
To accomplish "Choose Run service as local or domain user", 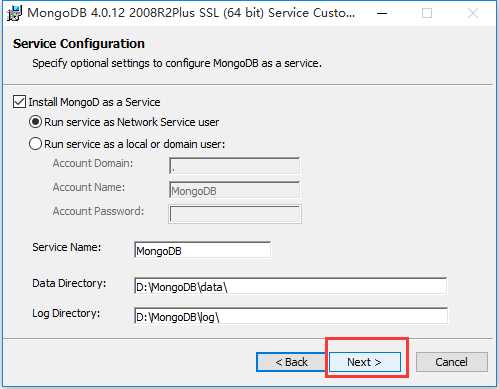I will click(35, 144).
